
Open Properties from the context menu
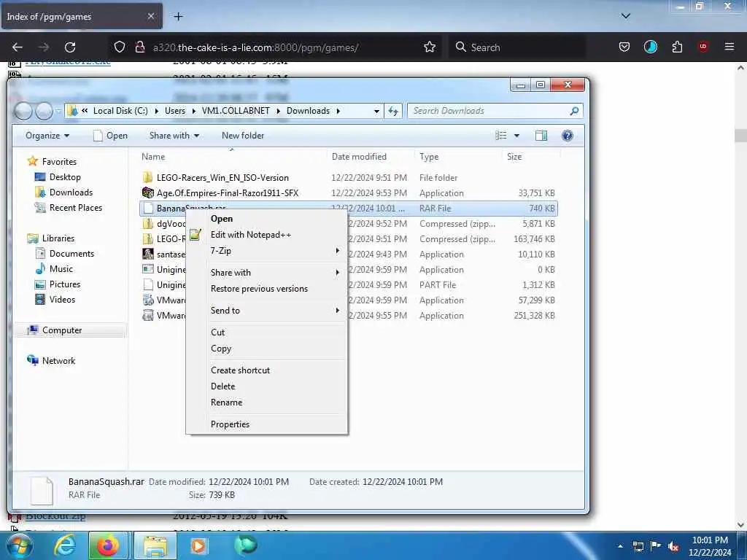pyautogui.click(x=230, y=424)
